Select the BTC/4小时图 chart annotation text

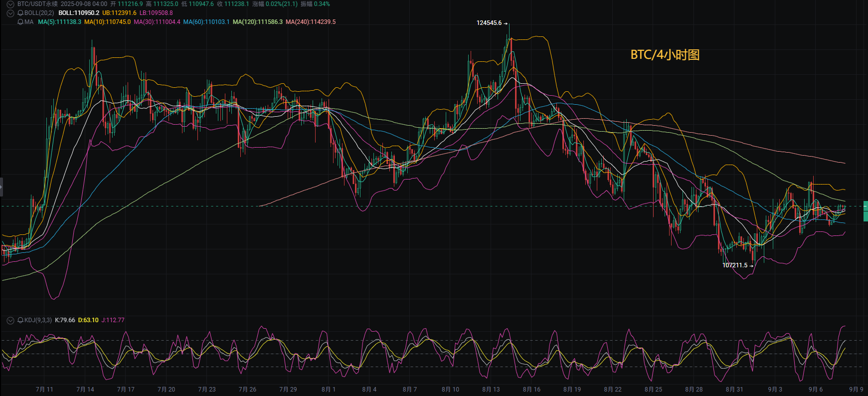coord(665,55)
